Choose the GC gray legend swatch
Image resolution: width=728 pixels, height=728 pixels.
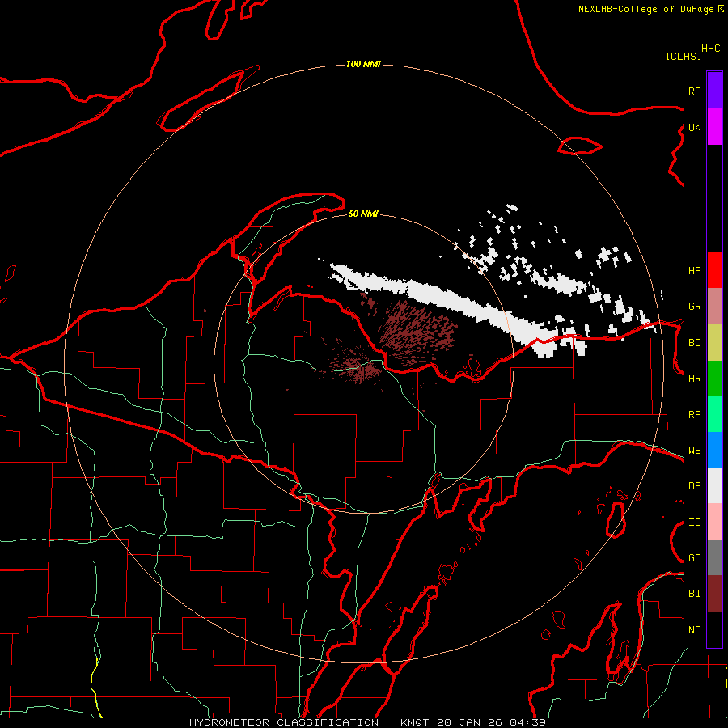[714, 557]
